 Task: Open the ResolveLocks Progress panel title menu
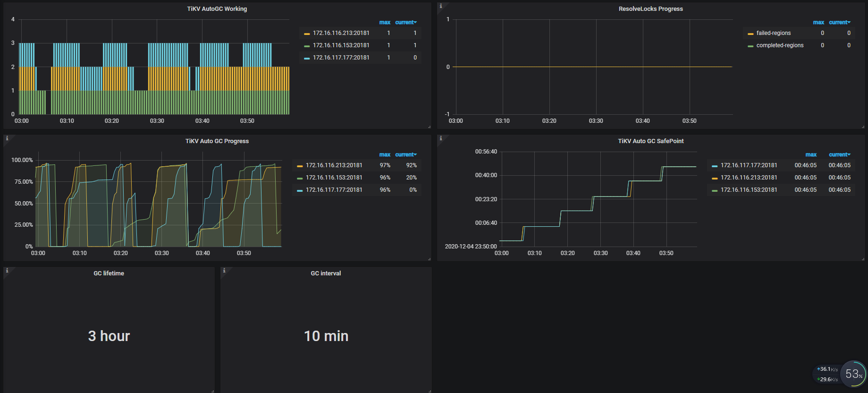click(650, 9)
